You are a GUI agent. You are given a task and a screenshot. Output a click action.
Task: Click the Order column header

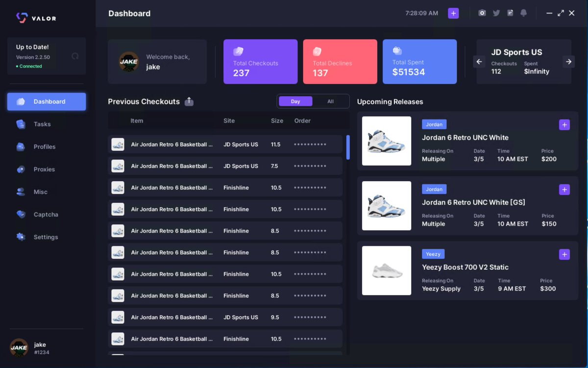pos(302,121)
